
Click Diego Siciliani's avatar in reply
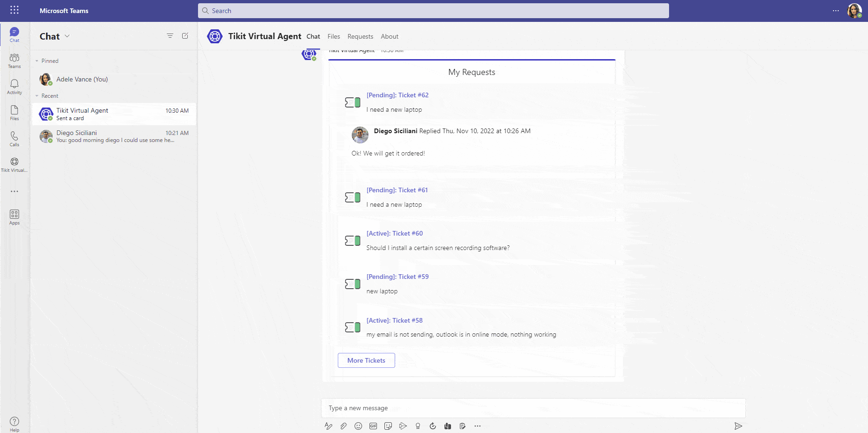point(360,135)
